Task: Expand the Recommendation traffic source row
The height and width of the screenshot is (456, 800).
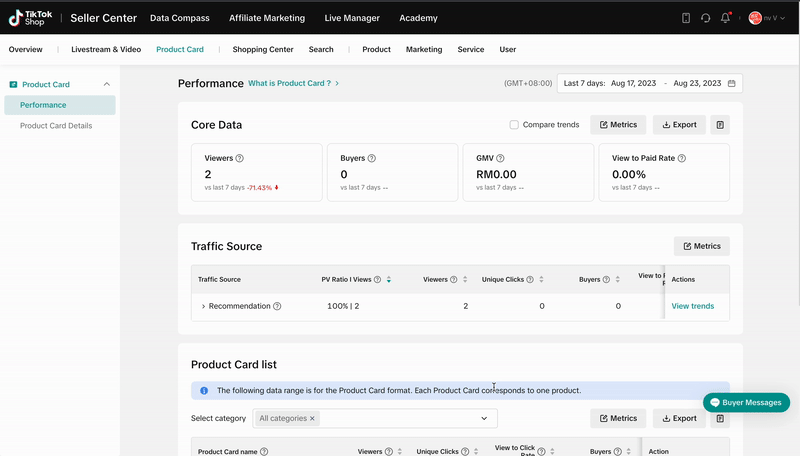Action: point(203,306)
